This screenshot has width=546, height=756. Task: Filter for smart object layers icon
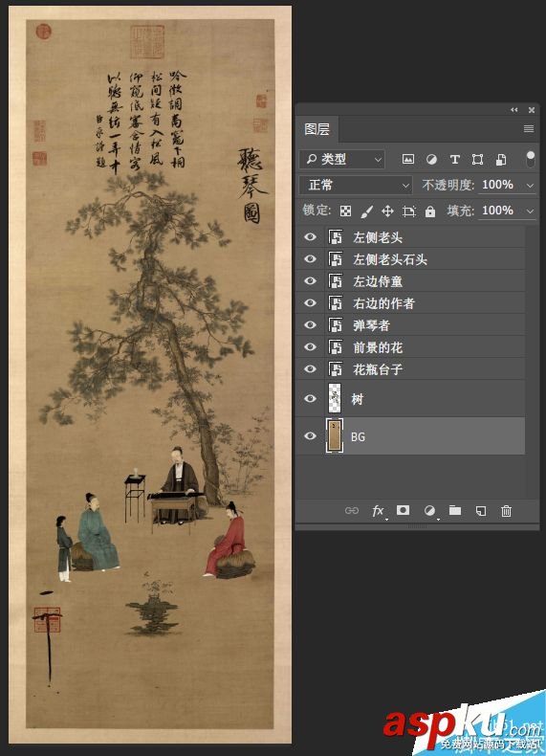(x=501, y=159)
